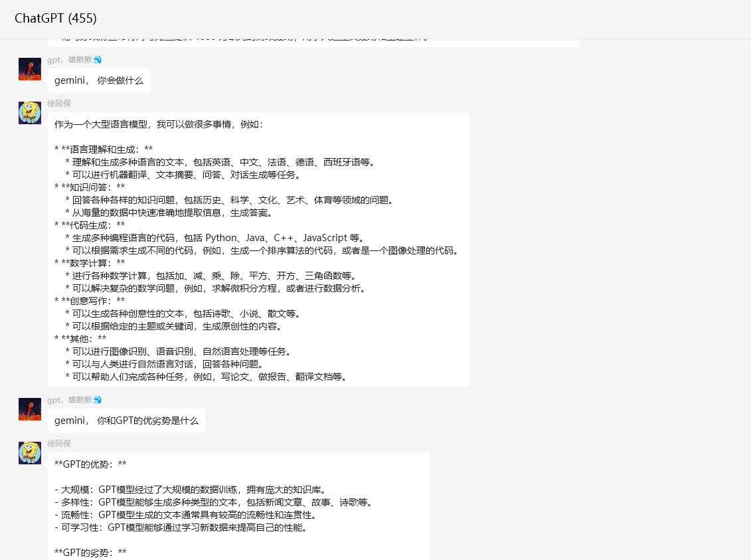Click the '**创意写作：**' heading
The width and height of the screenshot is (751, 560).
pos(90,301)
